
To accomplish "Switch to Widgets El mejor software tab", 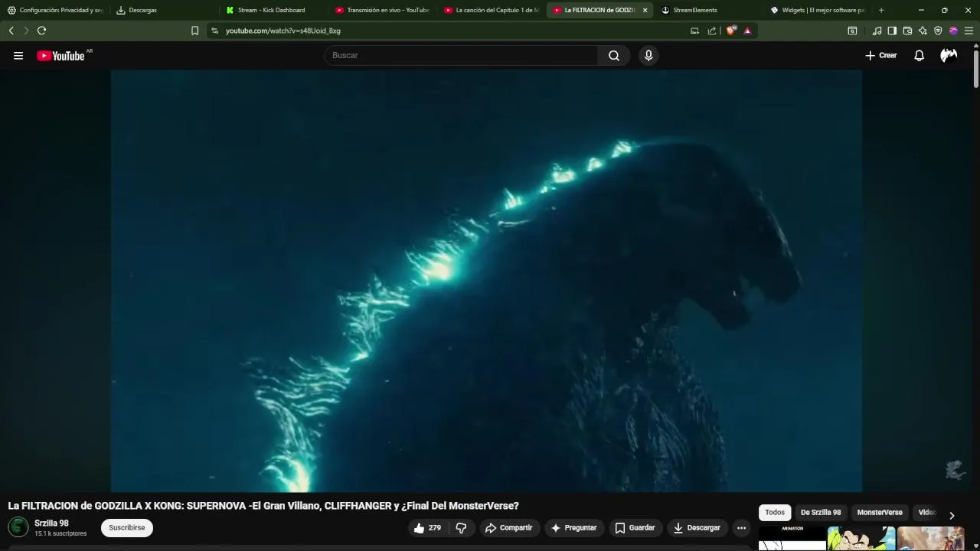I will [818, 10].
